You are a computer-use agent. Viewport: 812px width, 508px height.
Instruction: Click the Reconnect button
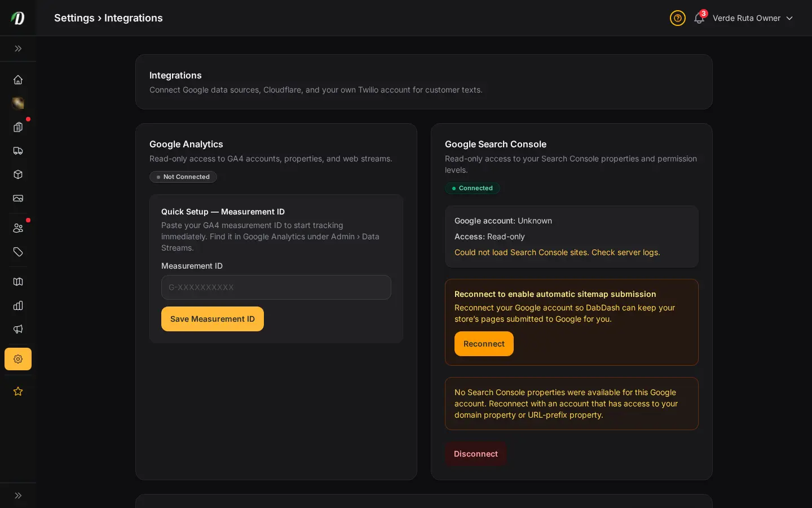click(x=484, y=344)
